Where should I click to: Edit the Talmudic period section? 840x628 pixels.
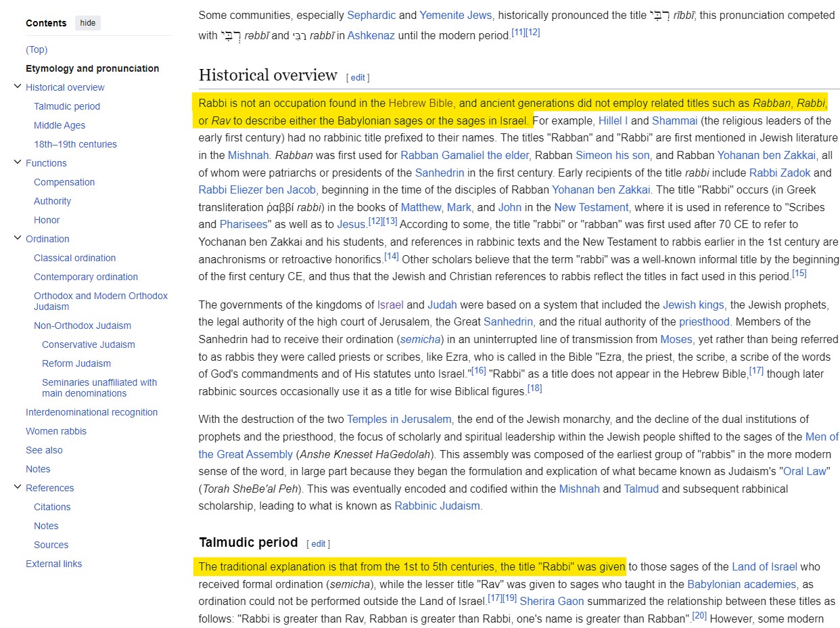click(x=319, y=544)
